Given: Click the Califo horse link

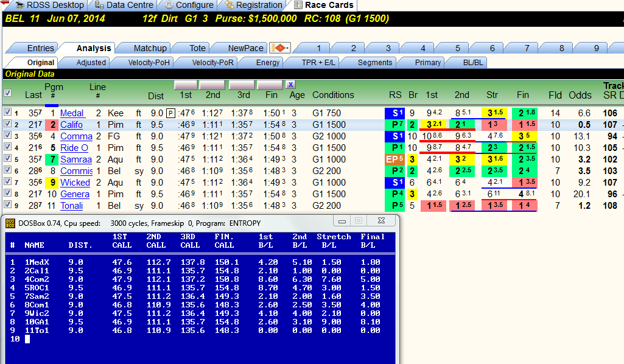Looking at the screenshot, I should (x=71, y=125).
